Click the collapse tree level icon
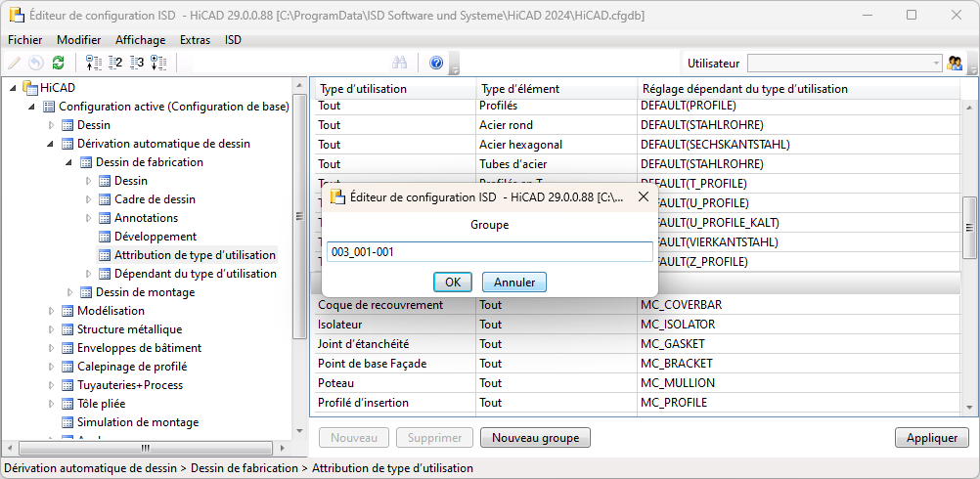980x479 pixels. pyautogui.click(x=93, y=63)
